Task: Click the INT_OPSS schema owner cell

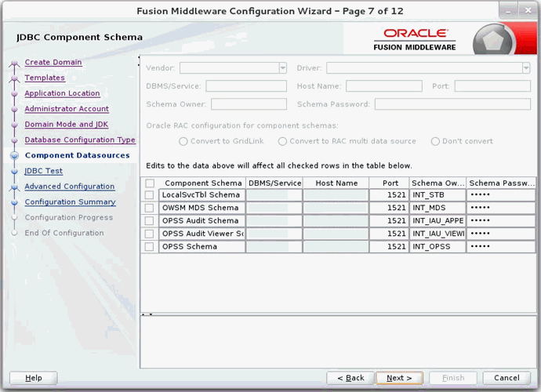Action: [x=438, y=247]
